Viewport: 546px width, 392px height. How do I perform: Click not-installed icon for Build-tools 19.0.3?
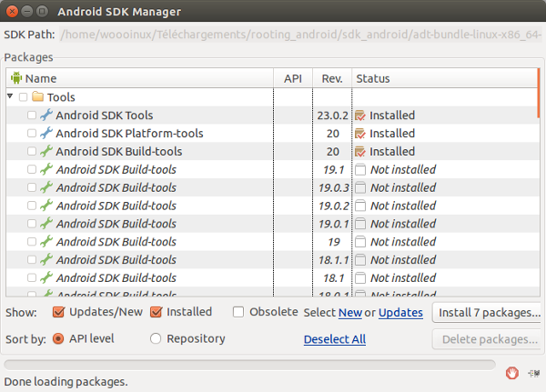(360, 187)
